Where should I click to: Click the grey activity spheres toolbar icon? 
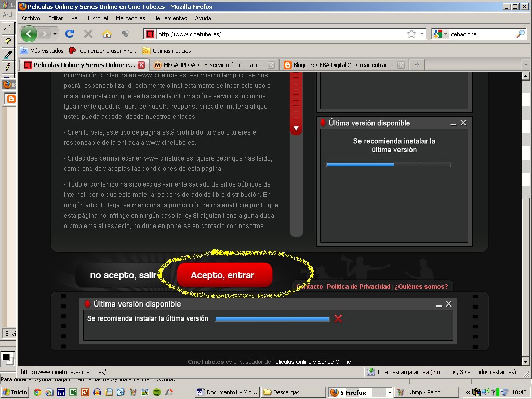(x=125, y=34)
